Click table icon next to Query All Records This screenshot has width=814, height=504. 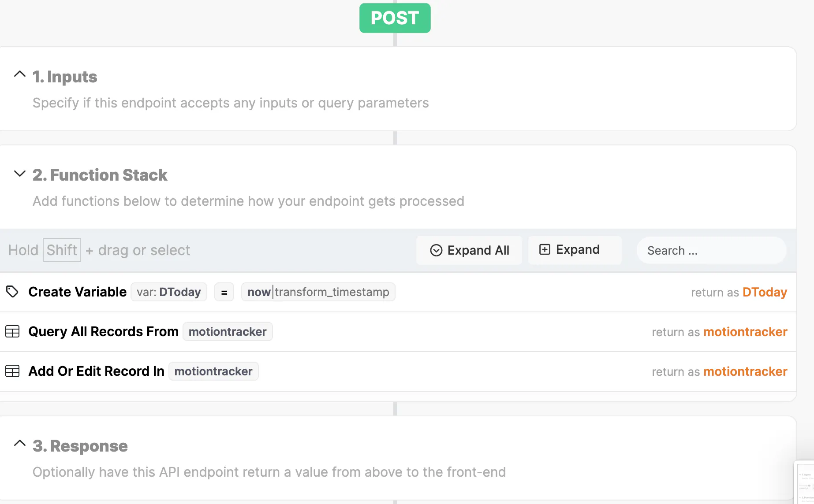(x=12, y=331)
